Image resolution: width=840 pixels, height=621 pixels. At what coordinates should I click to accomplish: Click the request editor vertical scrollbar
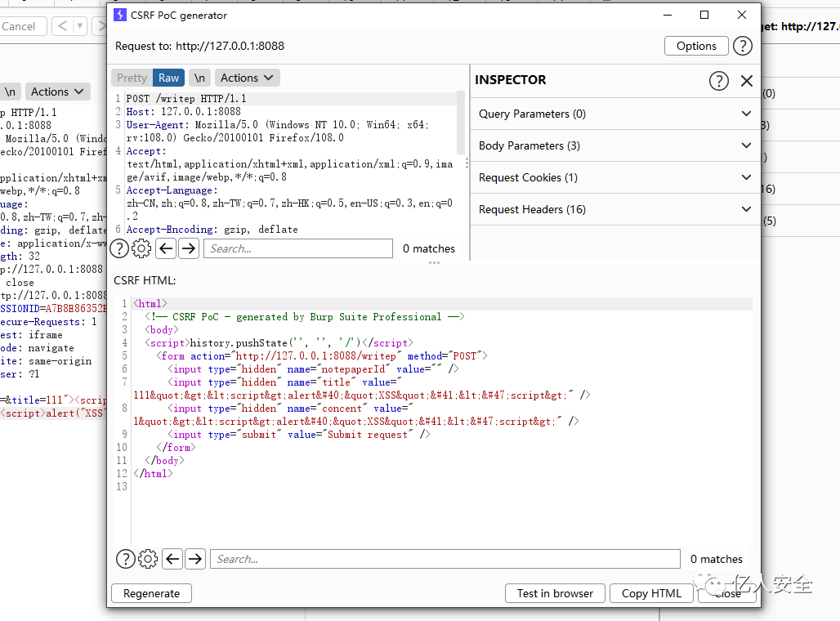pyautogui.click(x=460, y=123)
